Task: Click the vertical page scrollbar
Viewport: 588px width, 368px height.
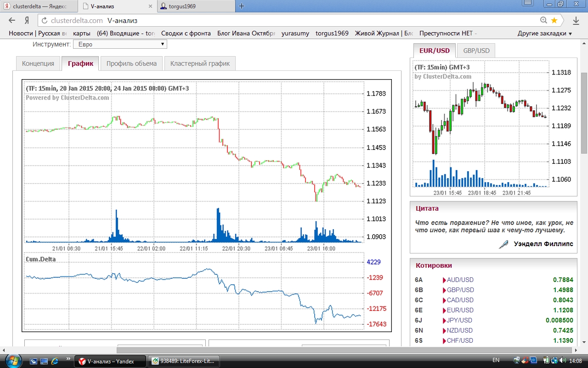Action: pyautogui.click(x=584, y=113)
